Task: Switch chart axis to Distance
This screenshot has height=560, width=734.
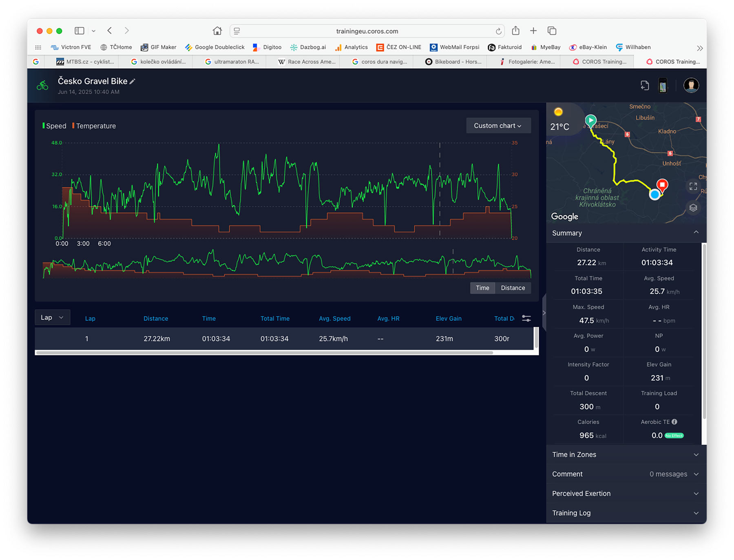Action: pyautogui.click(x=513, y=288)
